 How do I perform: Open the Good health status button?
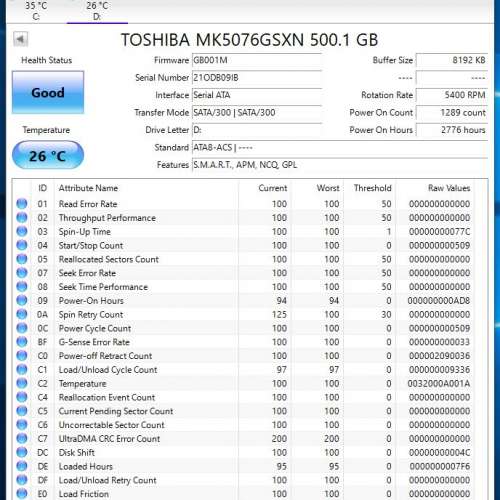point(48,92)
